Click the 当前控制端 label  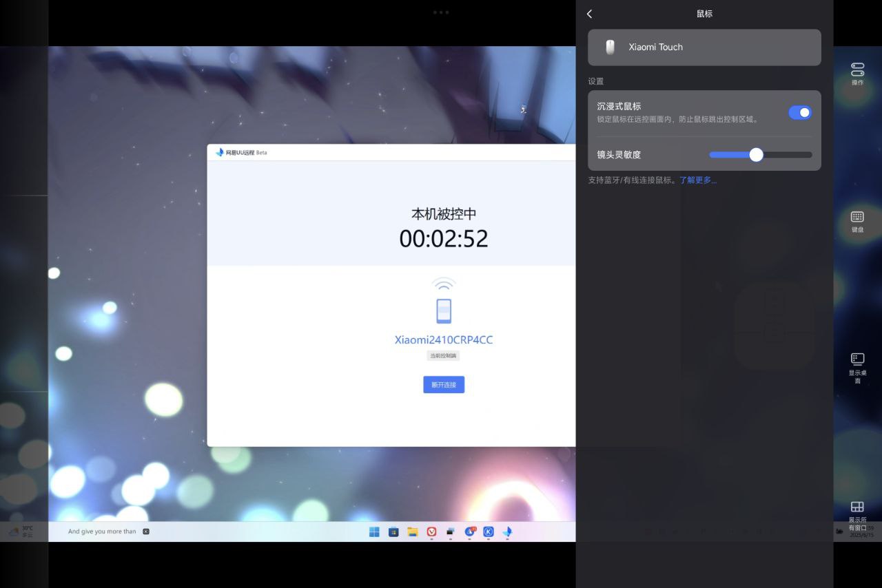(444, 356)
